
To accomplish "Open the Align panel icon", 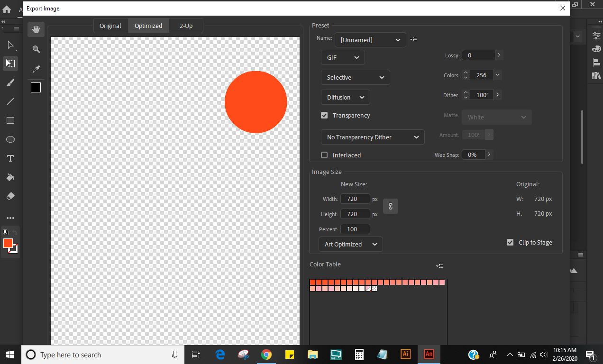I will [x=596, y=62].
